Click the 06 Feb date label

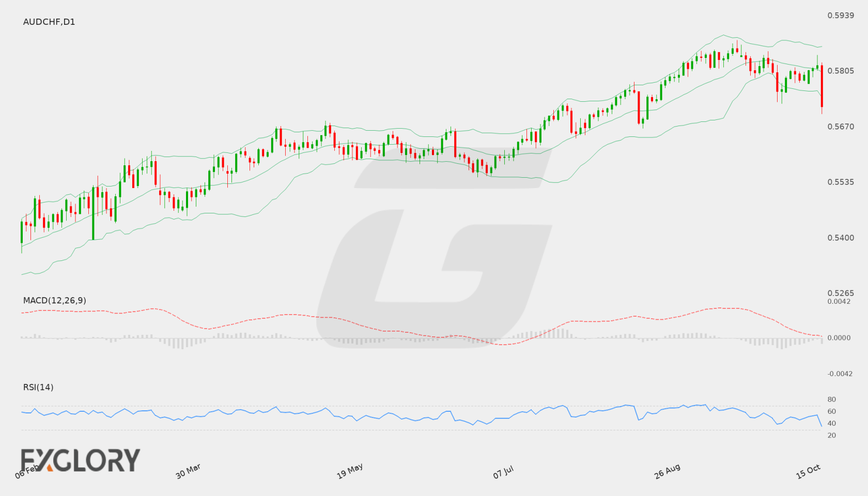27,471
